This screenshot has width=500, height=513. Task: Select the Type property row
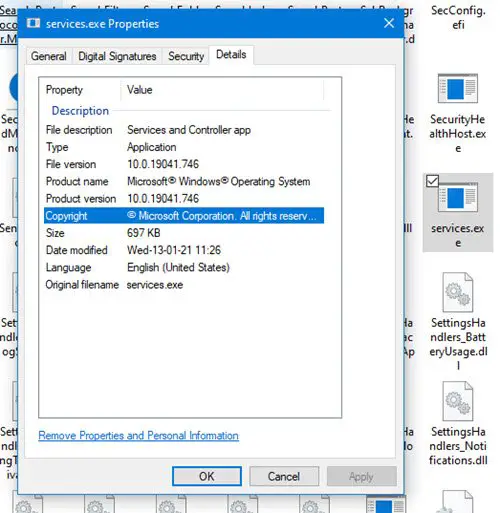tap(184, 147)
